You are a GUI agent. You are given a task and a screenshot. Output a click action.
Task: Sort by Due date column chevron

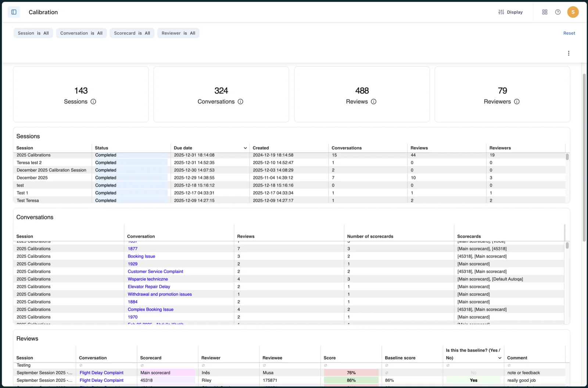point(245,148)
